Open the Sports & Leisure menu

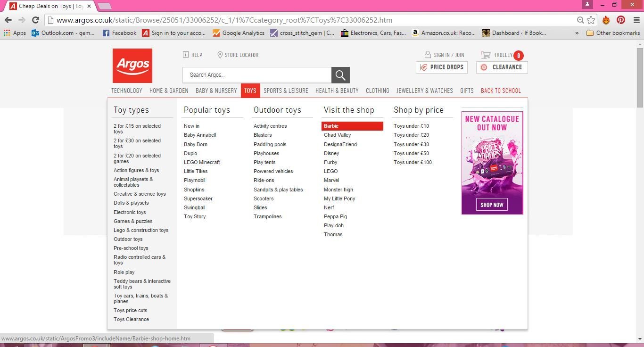tap(286, 91)
